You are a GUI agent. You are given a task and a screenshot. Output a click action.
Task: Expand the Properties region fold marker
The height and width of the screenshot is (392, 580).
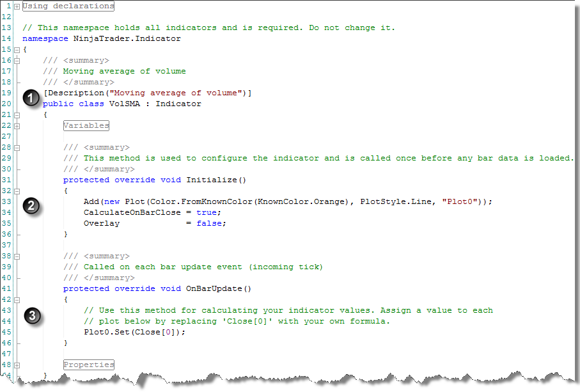click(x=17, y=365)
